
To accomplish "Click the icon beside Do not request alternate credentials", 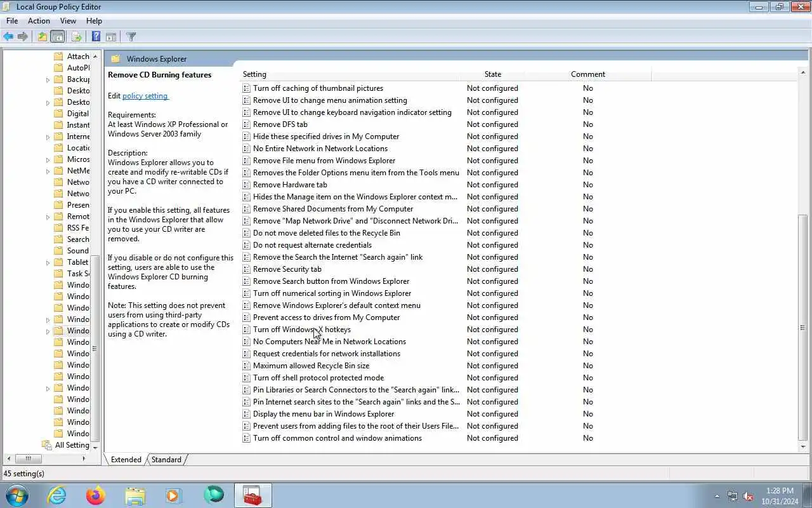I will 247,245.
